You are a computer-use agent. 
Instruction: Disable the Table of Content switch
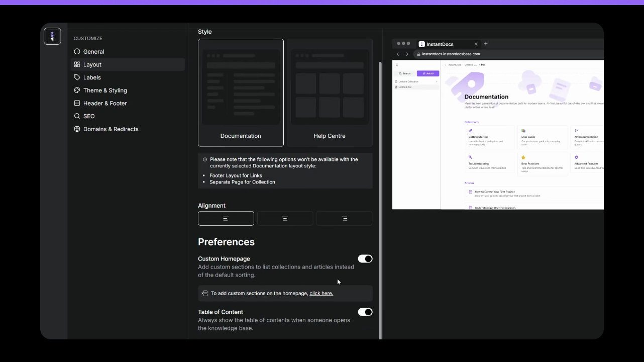pos(365,312)
